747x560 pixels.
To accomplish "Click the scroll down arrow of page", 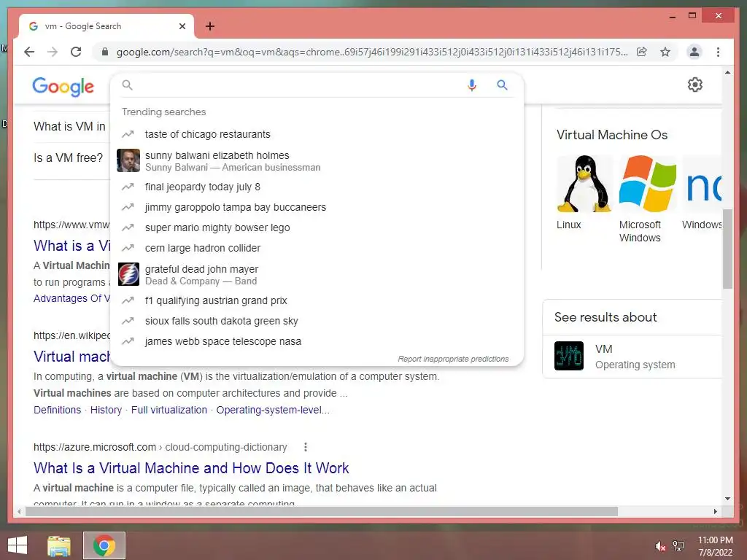I will coord(727,499).
